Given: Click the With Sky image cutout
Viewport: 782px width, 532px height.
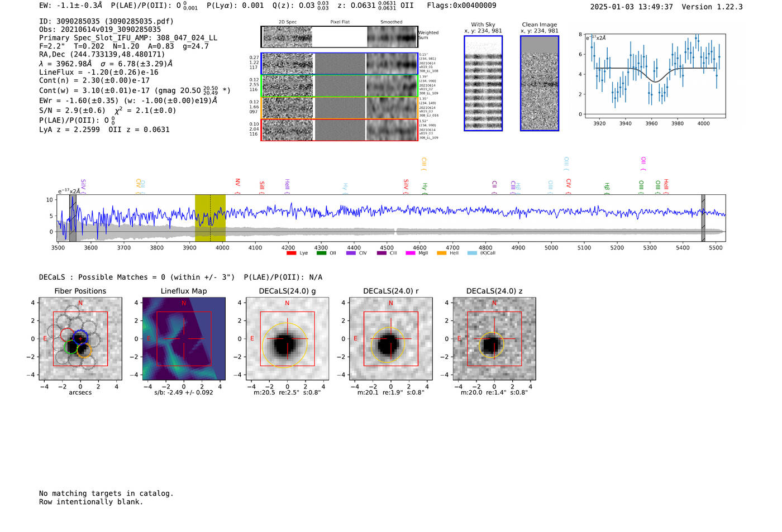Looking at the screenshot, I should [483, 83].
